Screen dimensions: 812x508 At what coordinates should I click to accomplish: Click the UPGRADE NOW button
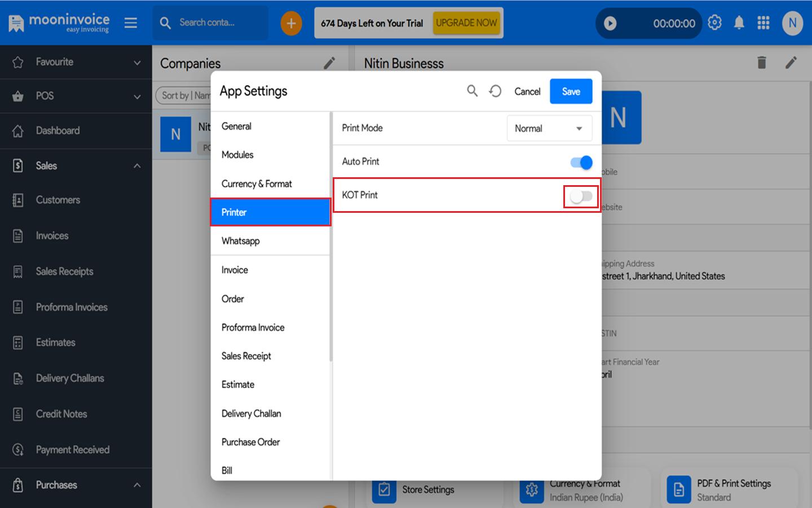[466, 23]
